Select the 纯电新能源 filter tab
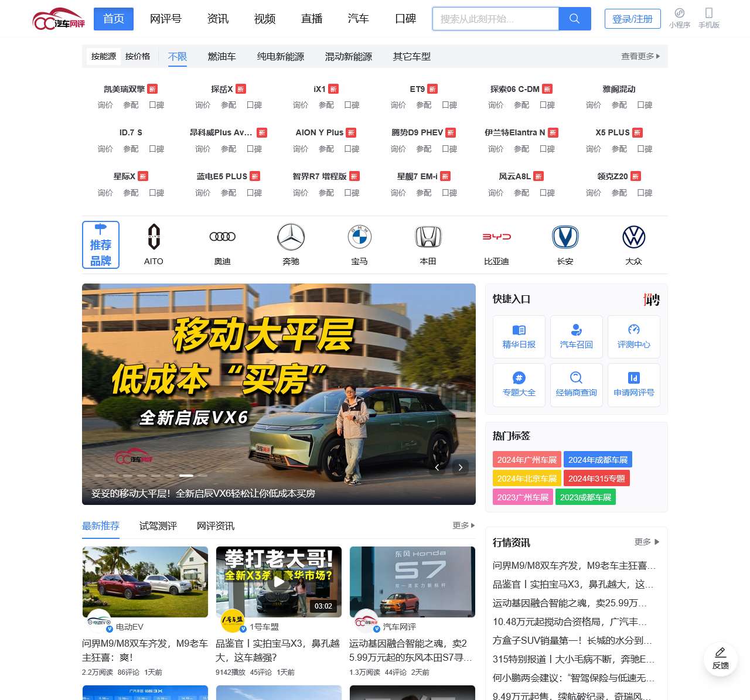The width and height of the screenshot is (750, 700). coord(281,57)
